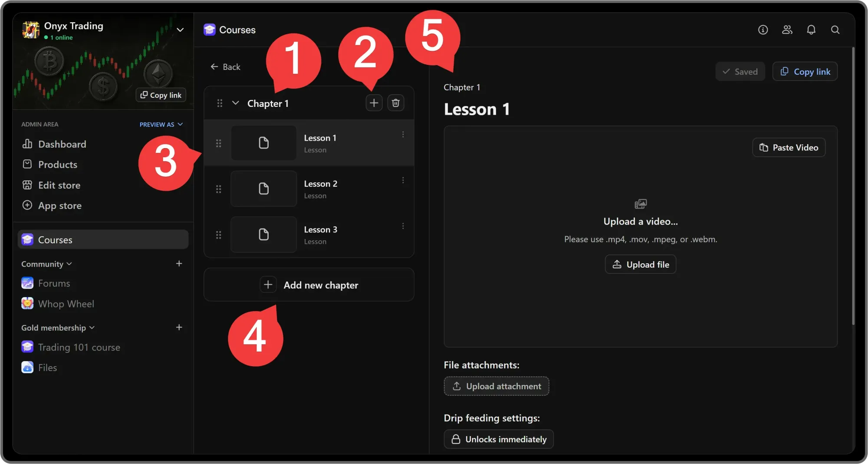The width and height of the screenshot is (868, 464).
Task: Expand the Gold membership section
Action: [x=57, y=328]
